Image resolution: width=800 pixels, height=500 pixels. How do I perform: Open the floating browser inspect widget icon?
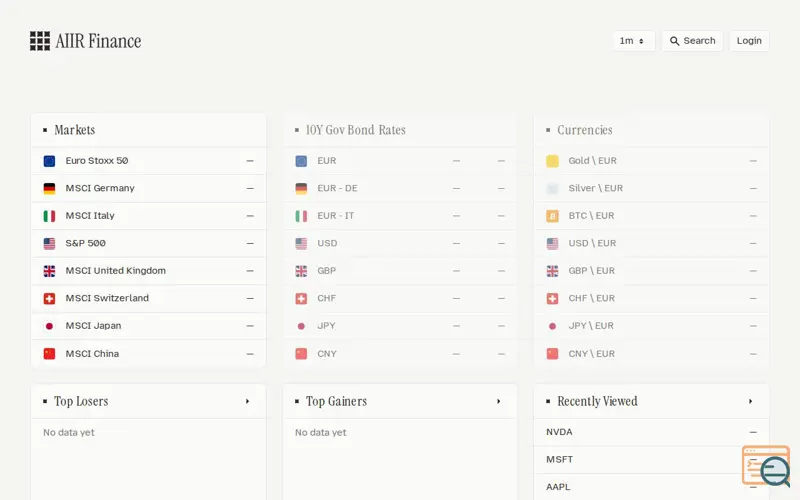click(766, 466)
